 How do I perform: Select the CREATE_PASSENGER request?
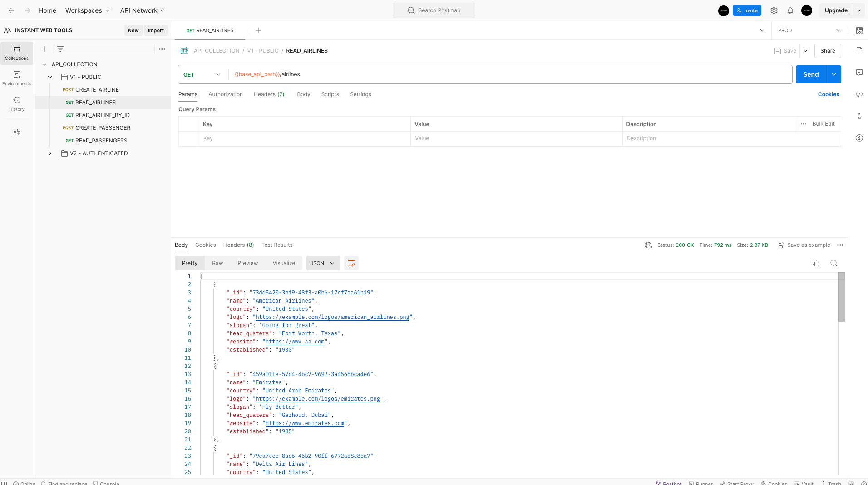(x=103, y=128)
